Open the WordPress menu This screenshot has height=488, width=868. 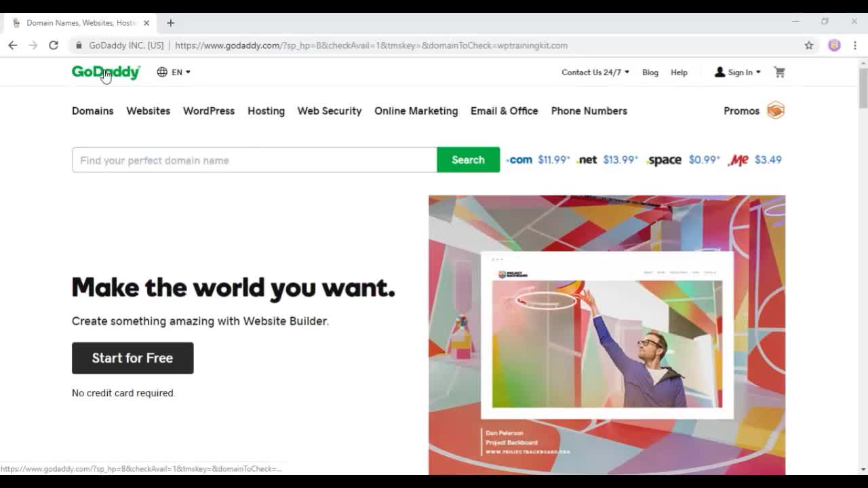tap(209, 110)
